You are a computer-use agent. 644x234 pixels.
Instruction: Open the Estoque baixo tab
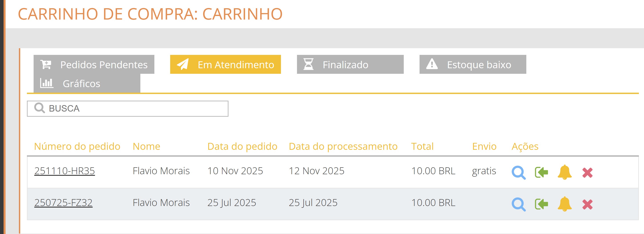(478, 64)
